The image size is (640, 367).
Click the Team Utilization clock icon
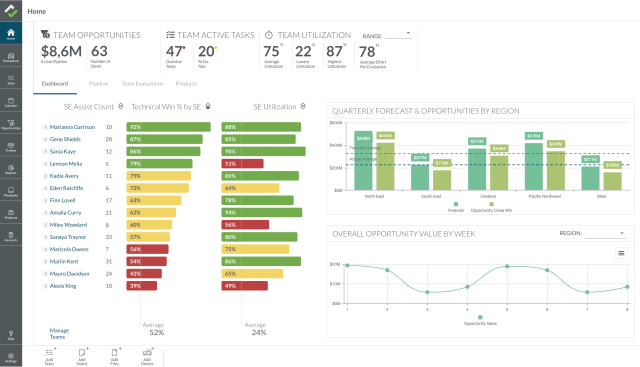point(269,35)
